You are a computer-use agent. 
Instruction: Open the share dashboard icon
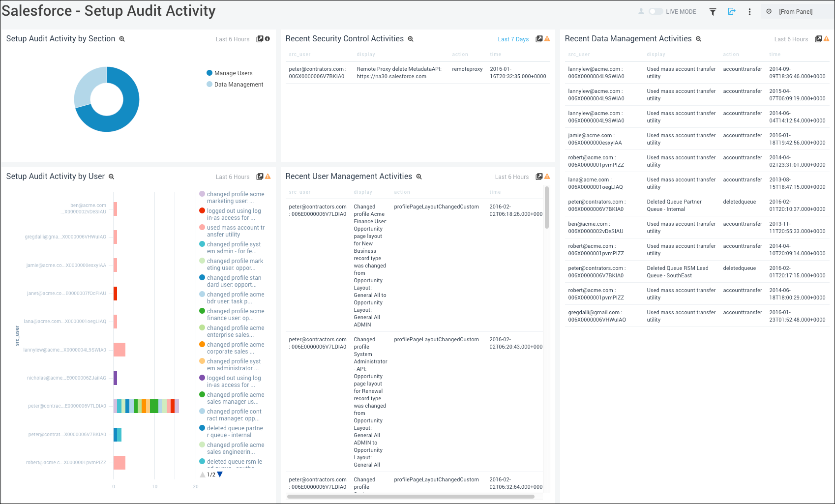731,11
